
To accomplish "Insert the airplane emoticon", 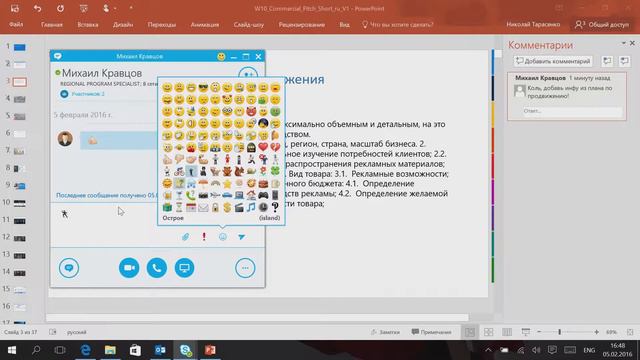I will [x=215, y=195].
